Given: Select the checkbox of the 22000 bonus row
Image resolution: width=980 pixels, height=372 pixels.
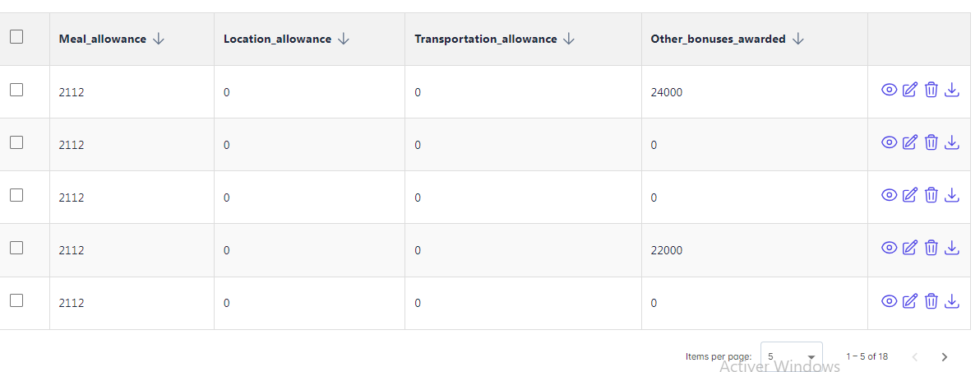Looking at the screenshot, I should (16, 248).
